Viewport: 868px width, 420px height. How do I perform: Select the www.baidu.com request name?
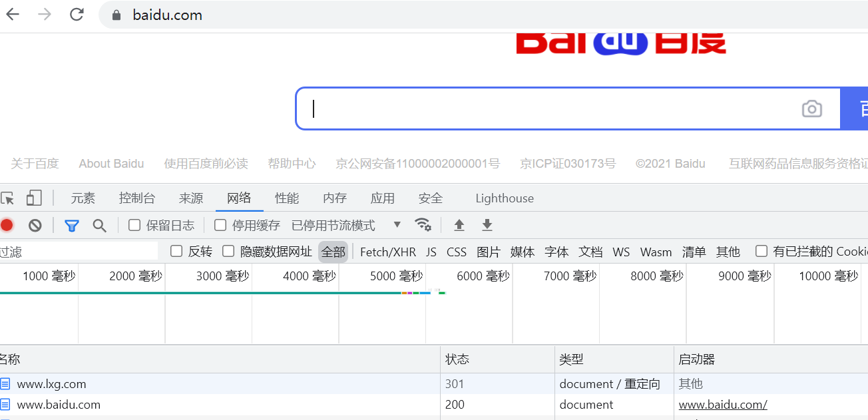click(59, 405)
